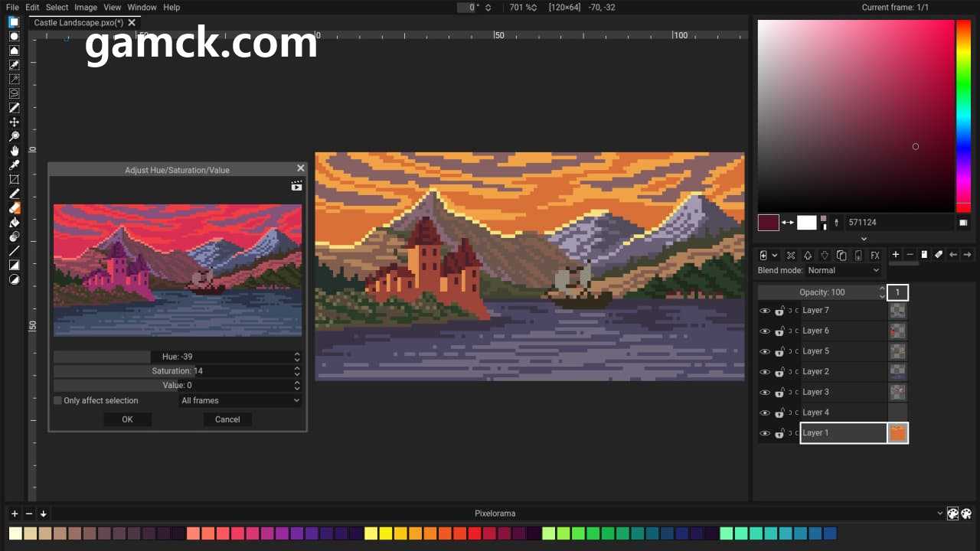Expand the color options chevron
The height and width of the screenshot is (551, 980).
864,239
